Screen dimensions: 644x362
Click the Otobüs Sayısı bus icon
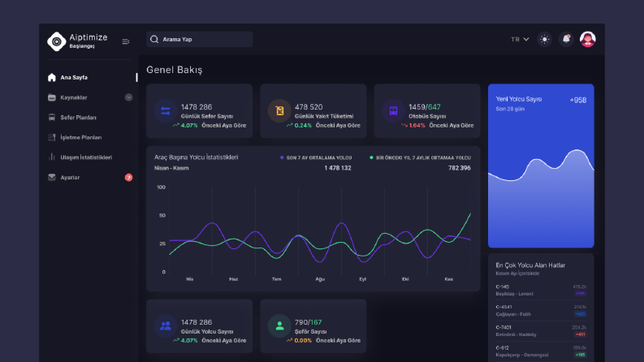point(393,111)
